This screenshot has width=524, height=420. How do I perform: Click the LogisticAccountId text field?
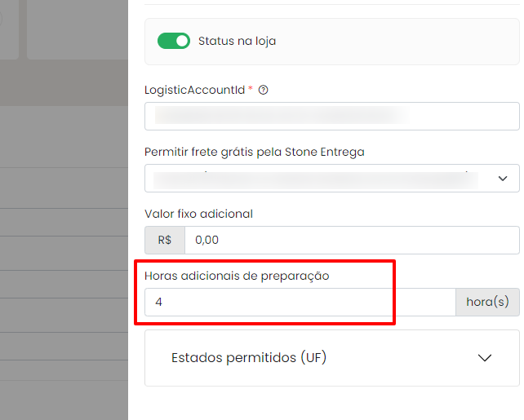click(x=331, y=117)
